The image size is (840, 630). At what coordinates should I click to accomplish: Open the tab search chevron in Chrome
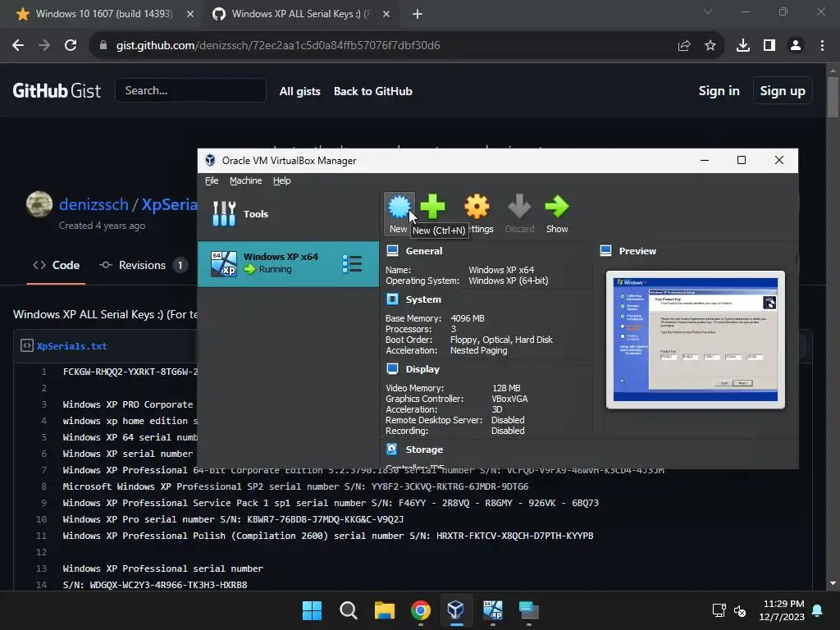click(x=708, y=11)
